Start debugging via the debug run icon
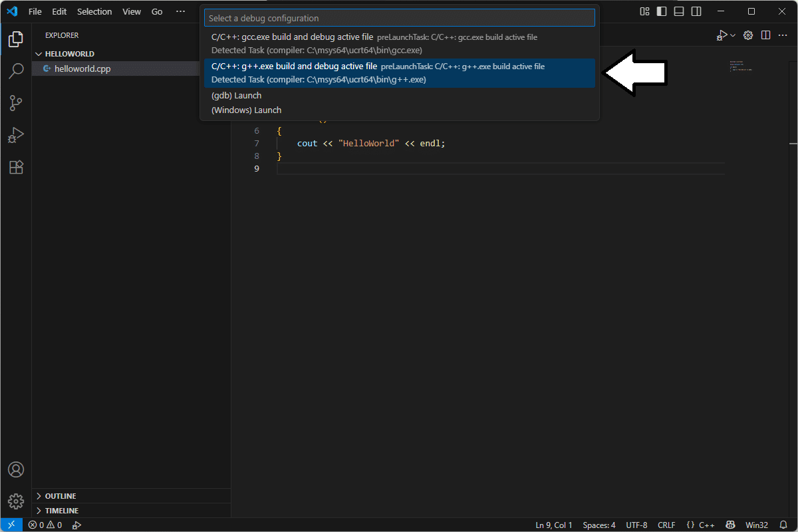 (x=722, y=35)
